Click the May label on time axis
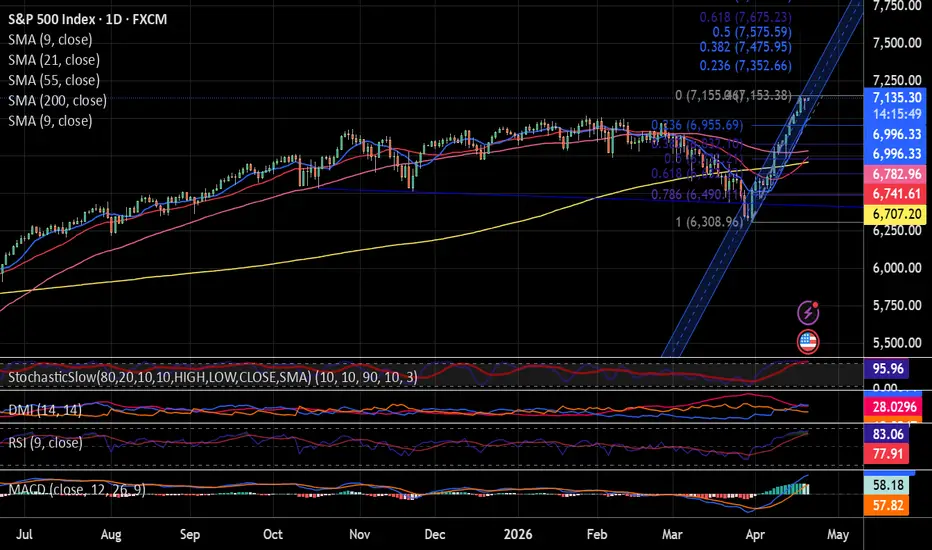Screen dimensions: 932x550 click(x=838, y=535)
